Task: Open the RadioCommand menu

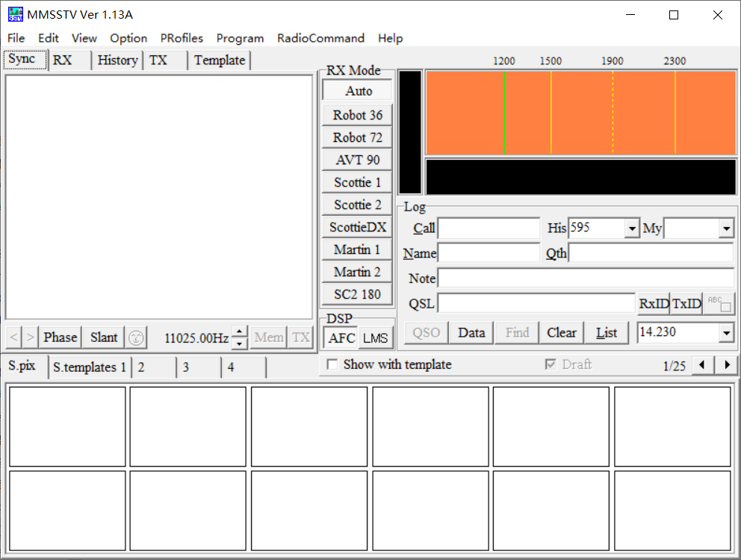Action: click(320, 38)
